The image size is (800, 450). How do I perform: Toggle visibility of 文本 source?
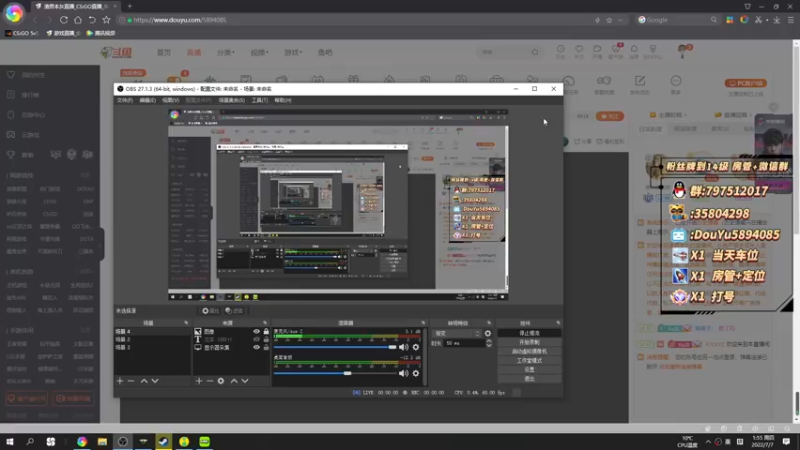coord(256,339)
